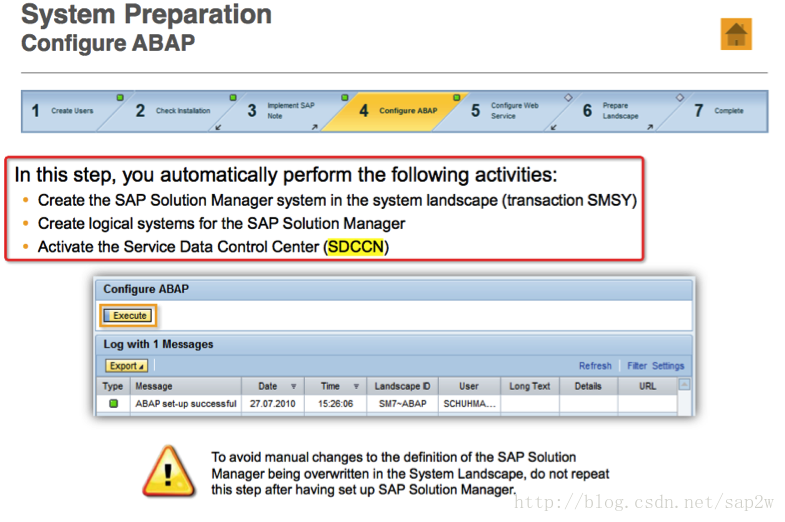Click the orange home icon

[736, 34]
